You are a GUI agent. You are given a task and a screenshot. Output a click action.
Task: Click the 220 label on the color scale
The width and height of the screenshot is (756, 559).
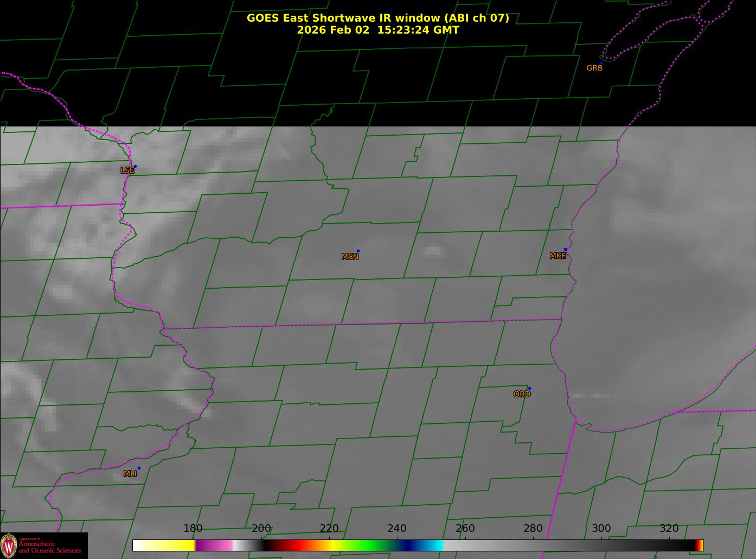point(329,528)
